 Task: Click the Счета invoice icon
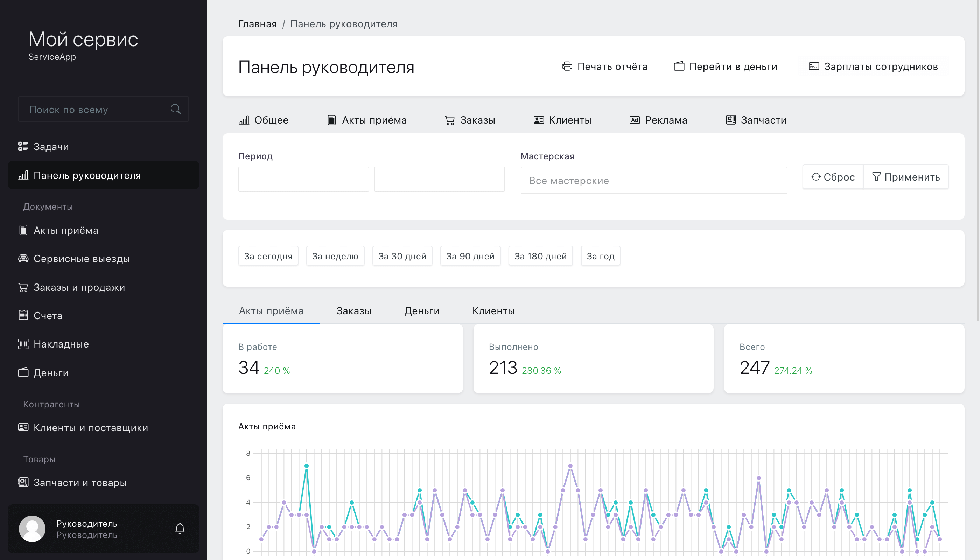pos(23,315)
